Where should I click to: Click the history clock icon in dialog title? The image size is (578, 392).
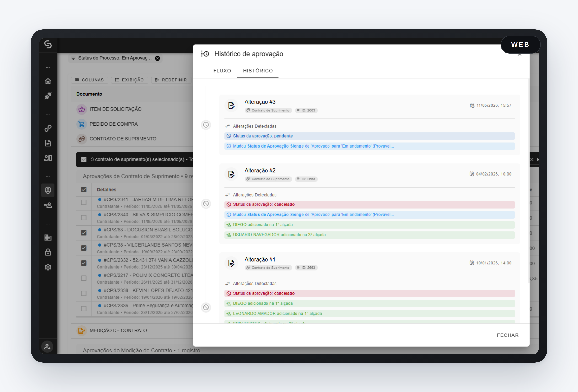[205, 54]
